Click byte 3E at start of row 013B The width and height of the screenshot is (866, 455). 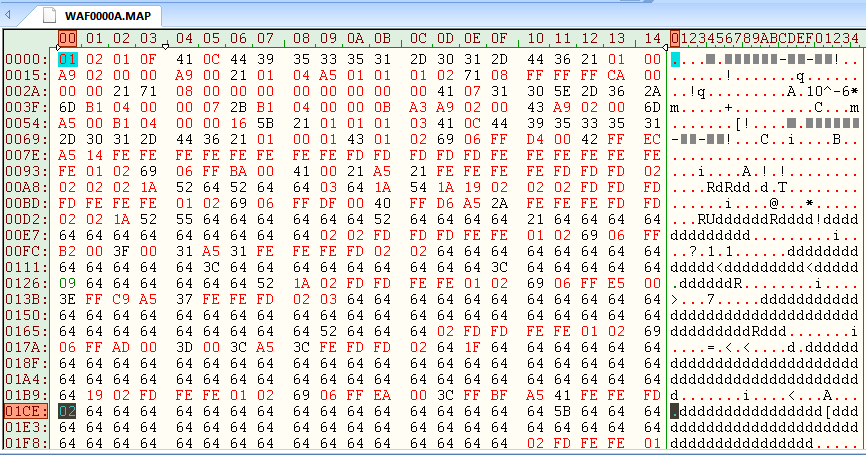(67, 298)
